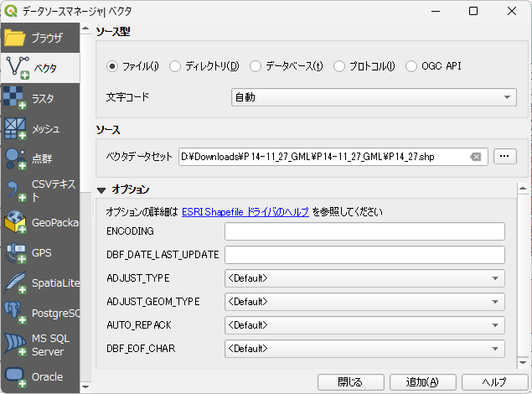Click the ENCODING text input field
Image resolution: width=532 pixels, height=394 pixels.
[x=364, y=231]
